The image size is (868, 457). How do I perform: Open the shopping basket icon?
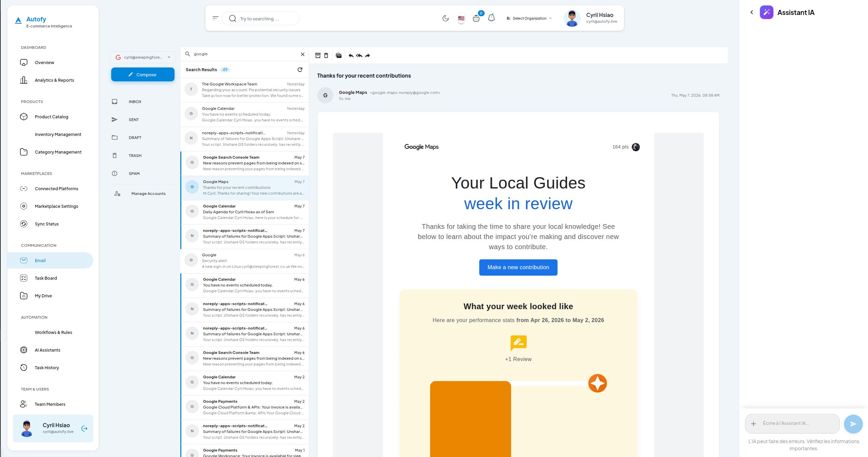pos(476,18)
